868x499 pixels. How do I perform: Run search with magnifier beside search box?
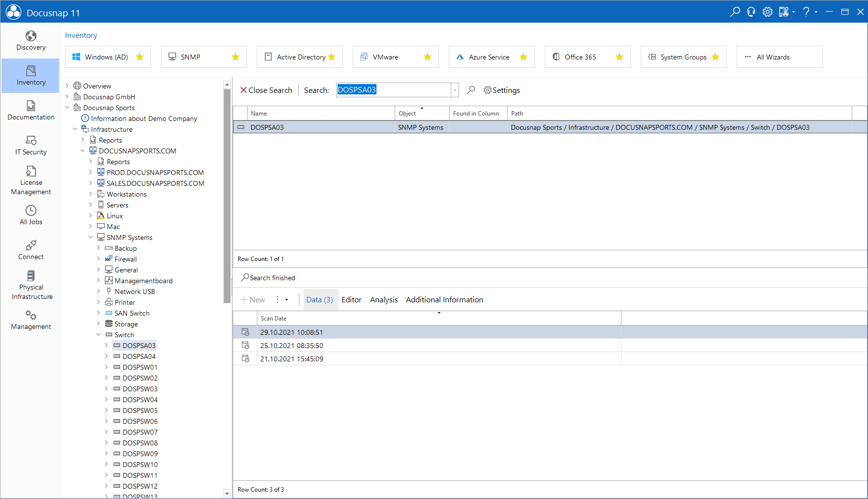pos(471,90)
